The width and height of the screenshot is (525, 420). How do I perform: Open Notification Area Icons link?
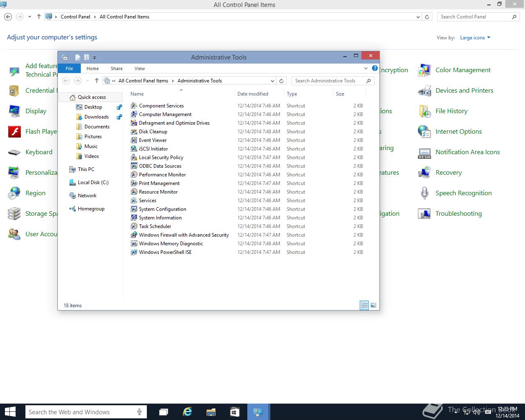[x=468, y=152]
